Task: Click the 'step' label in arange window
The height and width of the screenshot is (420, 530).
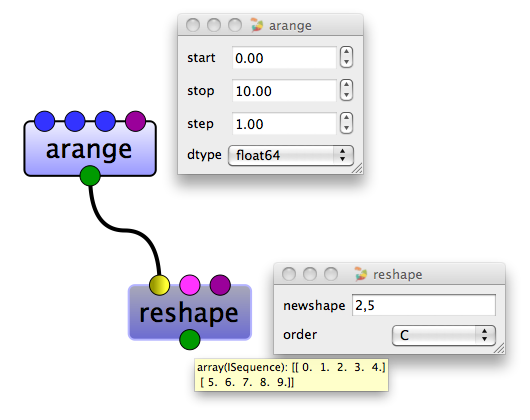Action: 200,124
